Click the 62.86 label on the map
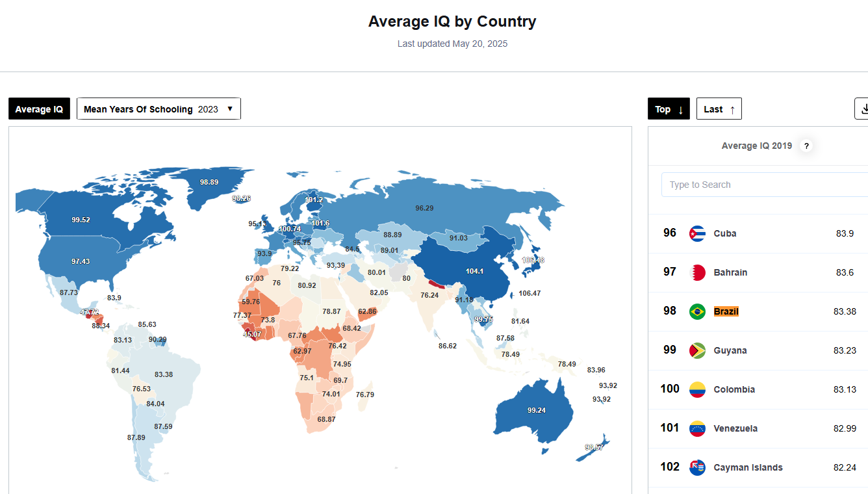868x494 pixels. click(367, 311)
